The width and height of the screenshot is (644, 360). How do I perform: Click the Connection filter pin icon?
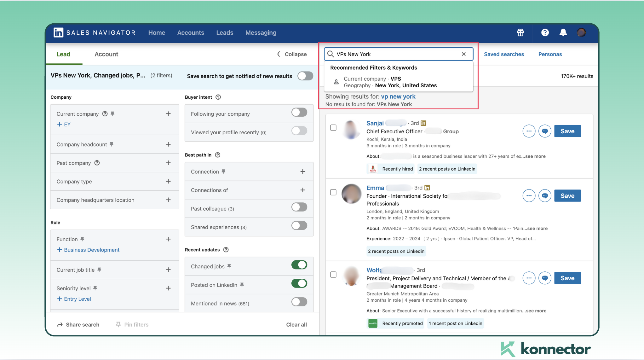click(x=223, y=171)
